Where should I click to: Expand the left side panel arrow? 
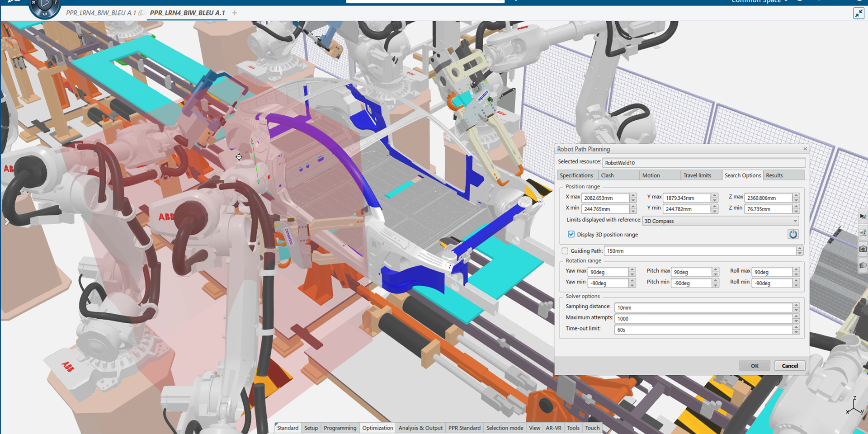point(7,222)
